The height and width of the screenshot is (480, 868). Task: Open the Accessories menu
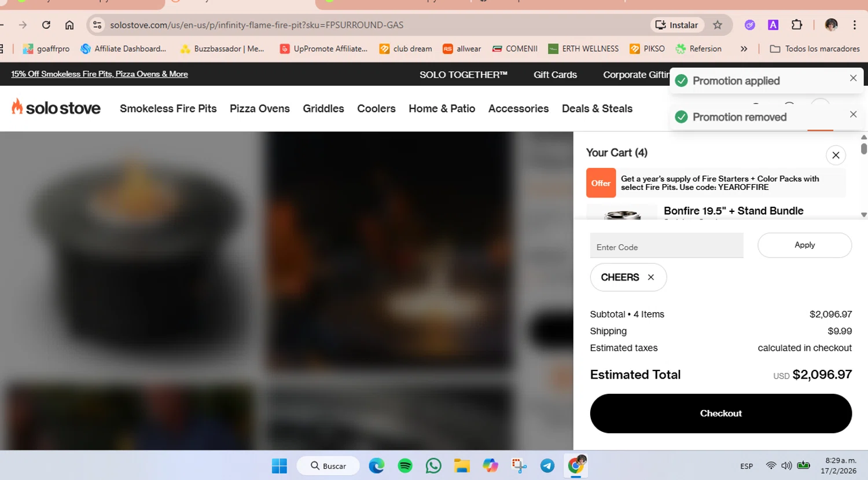point(518,108)
